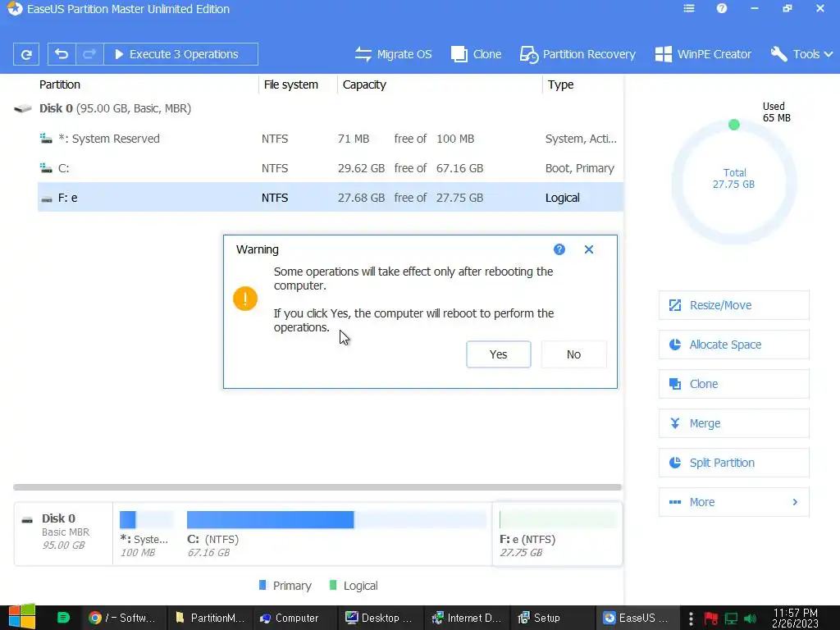Execute 3 Operations
840x630 pixels.
[180, 54]
